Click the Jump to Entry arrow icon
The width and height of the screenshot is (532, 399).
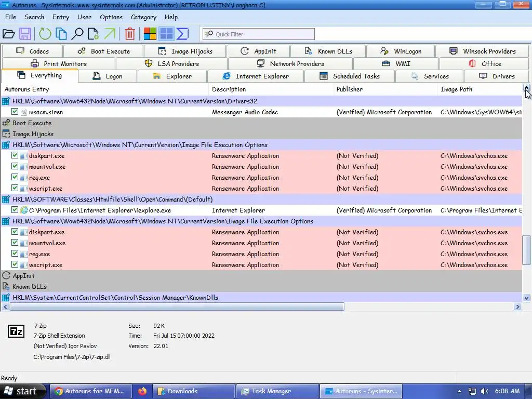(x=109, y=34)
